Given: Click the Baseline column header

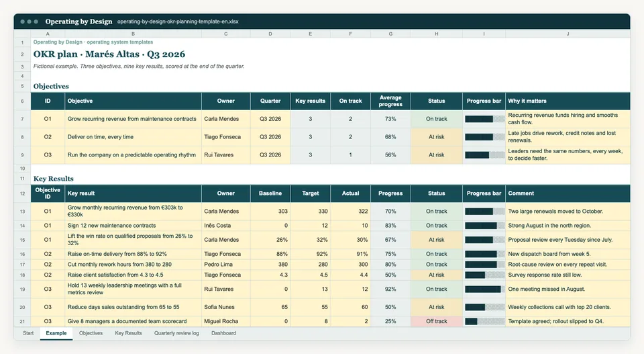Looking at the screenshot, I should point(270,193).
